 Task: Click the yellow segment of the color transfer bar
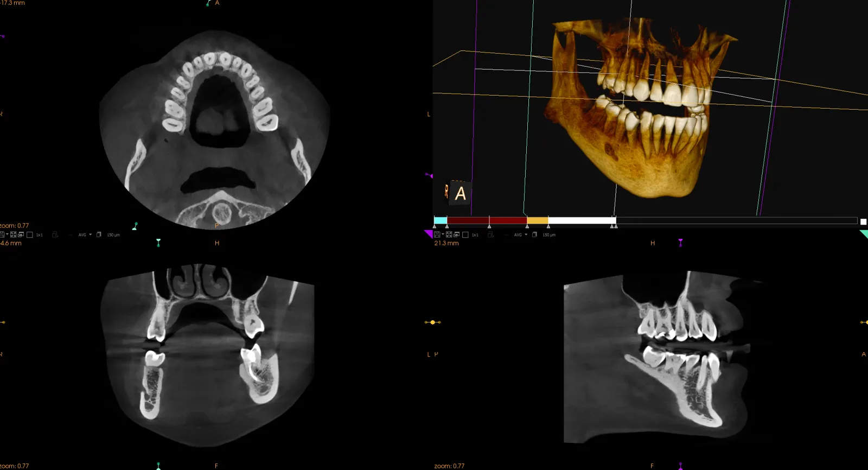pyautogui.click(x=537, y=220)
